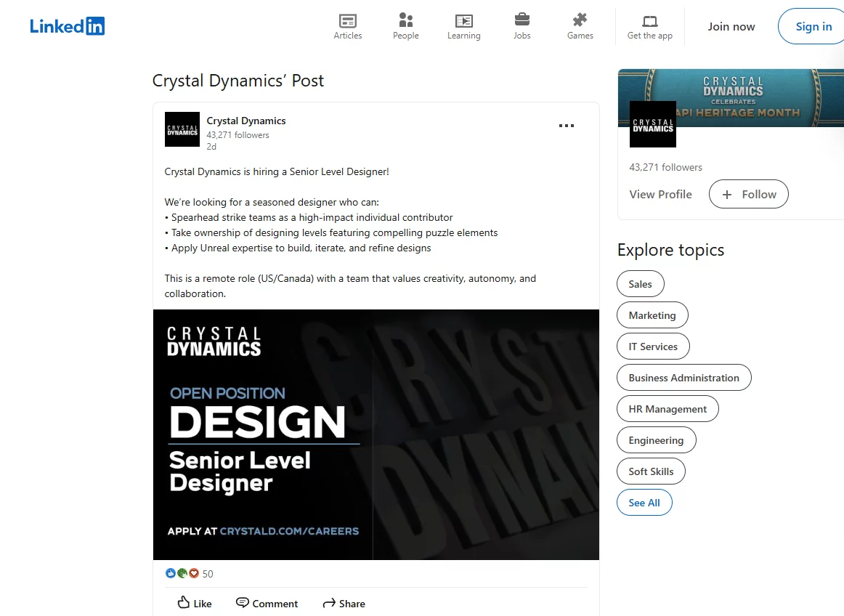
Task: Click the '43,271 followers' text under post author
Action: click(x=238, y=134)
